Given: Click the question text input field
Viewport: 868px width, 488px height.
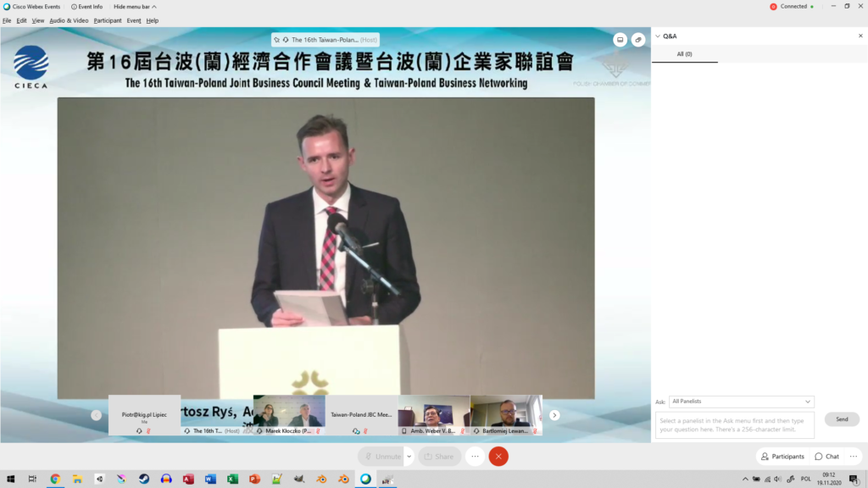Looking at the screenshot, I should point(734,424).
